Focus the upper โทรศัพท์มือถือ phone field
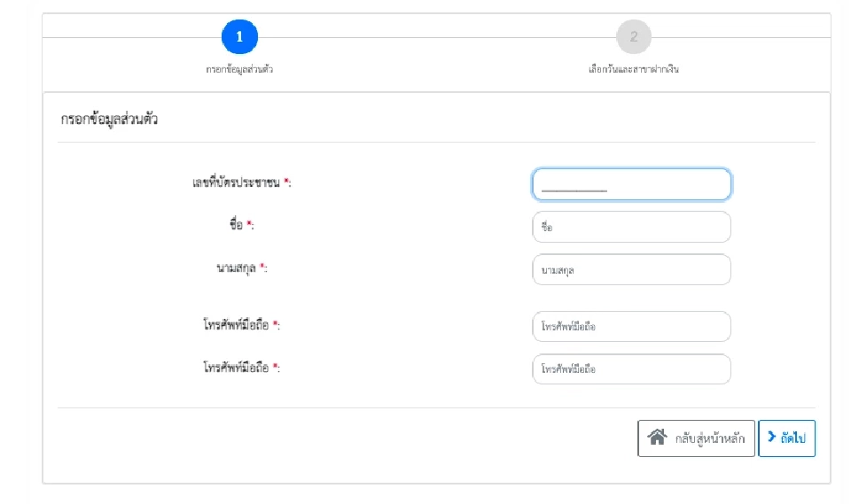 (x=631, y=326)
